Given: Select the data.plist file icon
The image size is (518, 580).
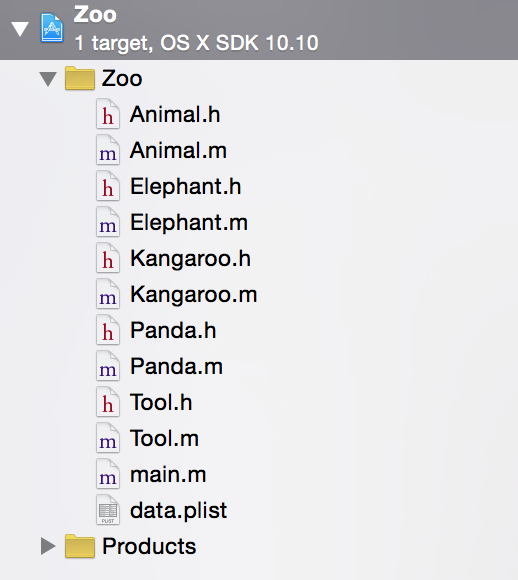Looking at the screenshot, I should (x=108, y=510).
